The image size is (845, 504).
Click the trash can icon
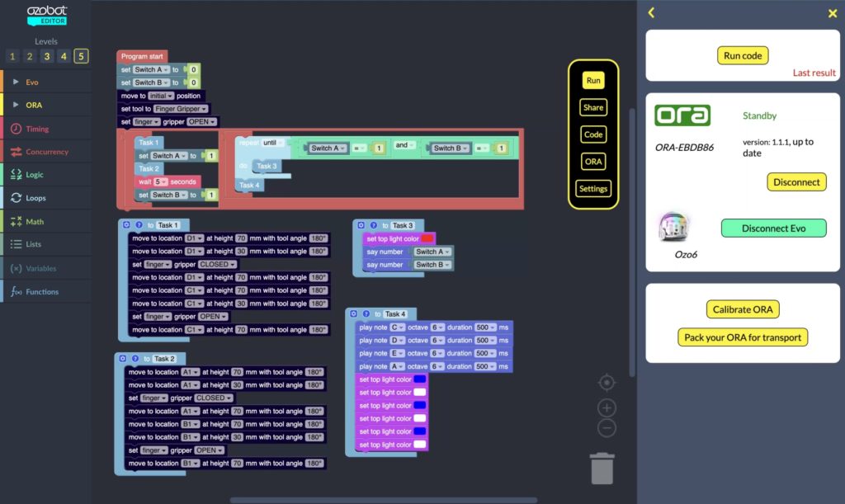[602, 469]
